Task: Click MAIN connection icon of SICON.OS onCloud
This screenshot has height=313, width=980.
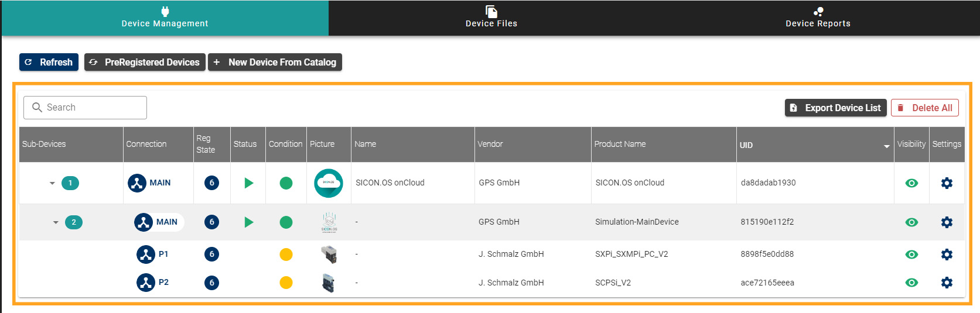Action: click(137, 183)
